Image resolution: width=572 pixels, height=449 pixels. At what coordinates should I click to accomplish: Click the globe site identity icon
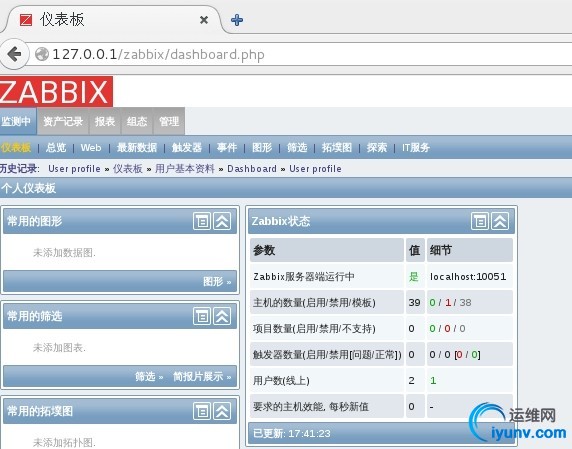point(42,54)
